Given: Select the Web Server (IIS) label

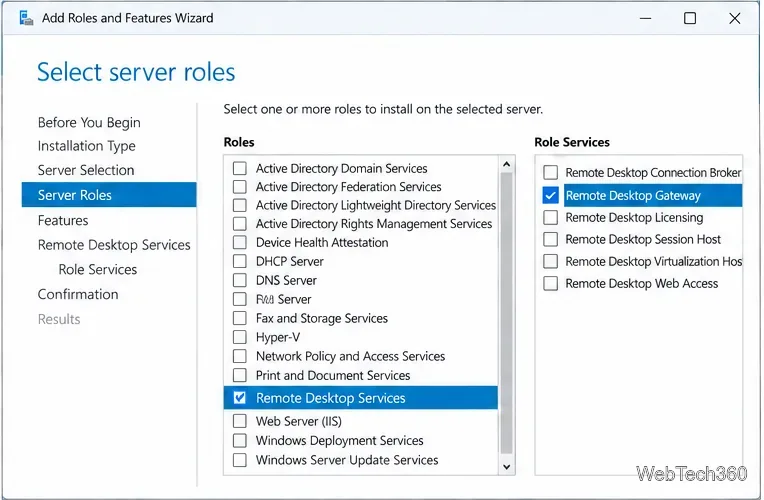Looking at the screenshot, I should point(299,421).
